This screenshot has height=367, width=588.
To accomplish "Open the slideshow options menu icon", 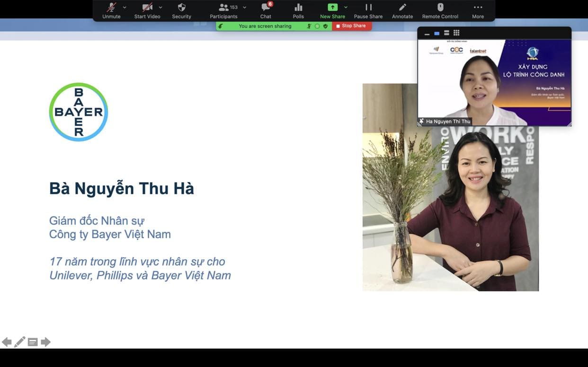I will pyautogui.click(x=33, y=342).
